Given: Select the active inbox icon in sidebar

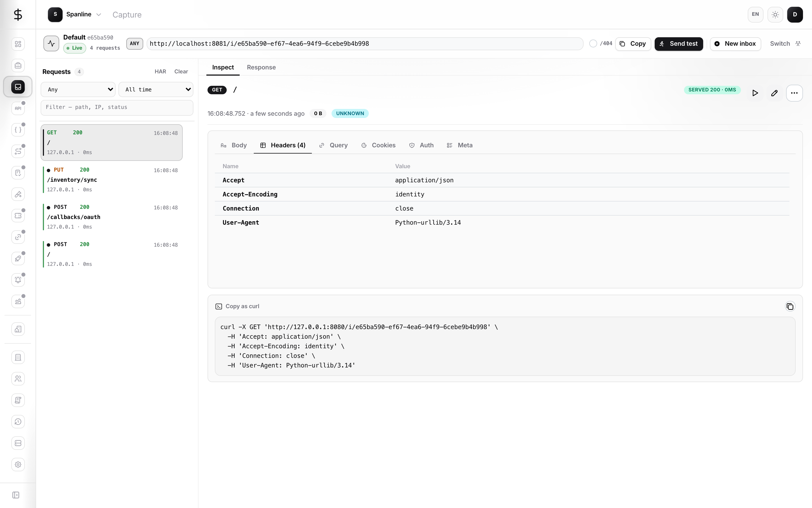Looking at the screenshot, I should 18,87.
